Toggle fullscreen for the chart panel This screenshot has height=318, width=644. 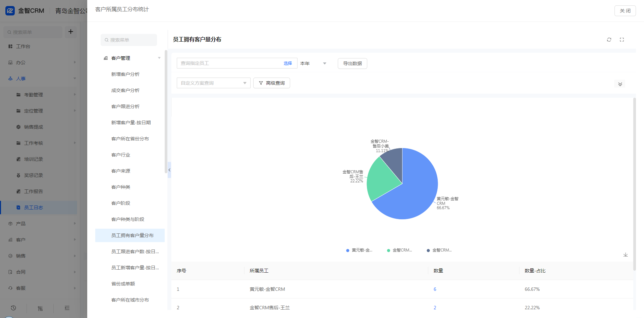click(x=622, y=40)
